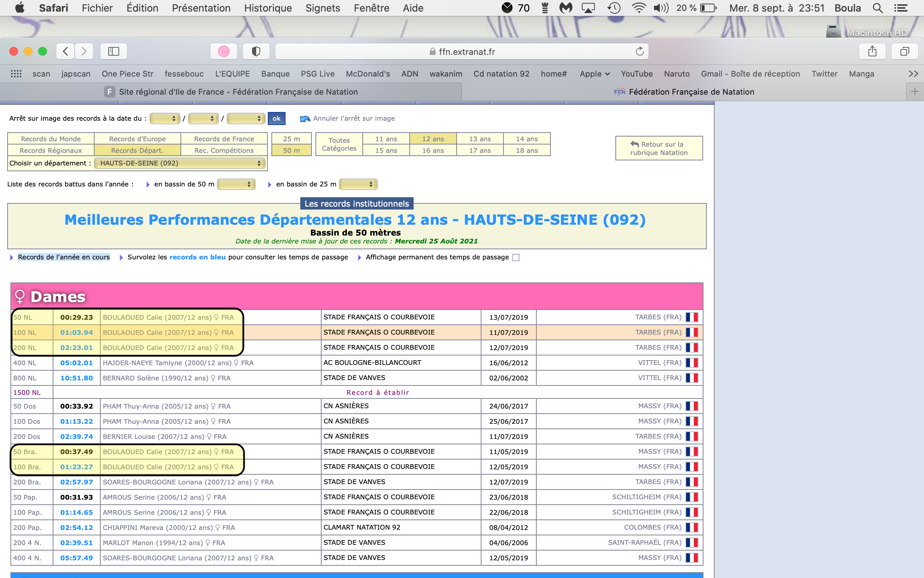Image resolution: width=924 pixels, height=578 pixels.
Task: Show the Safari sidebar
Action: (x=113, y=51)
